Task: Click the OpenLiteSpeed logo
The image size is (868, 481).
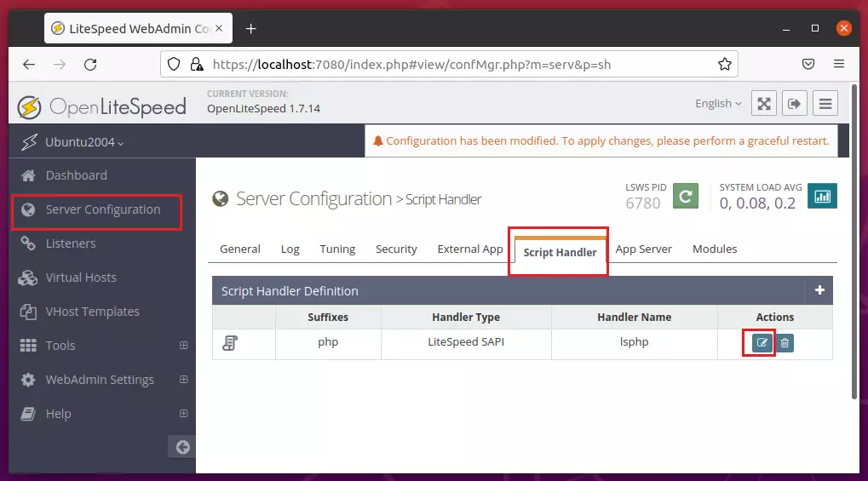Action: [x=101, y=106]
